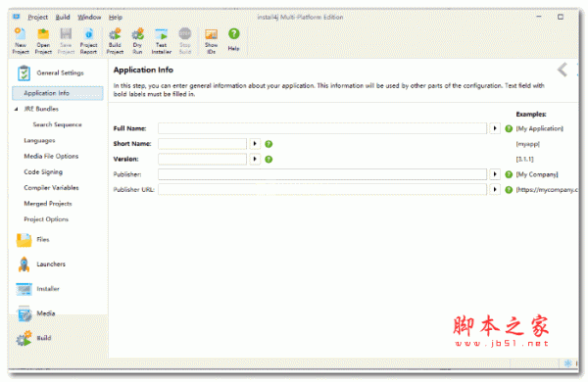The width and height of the screenshot is (588, 382).
Task: Open variable arrow for Version field
Action: click(x=255, y=159)
